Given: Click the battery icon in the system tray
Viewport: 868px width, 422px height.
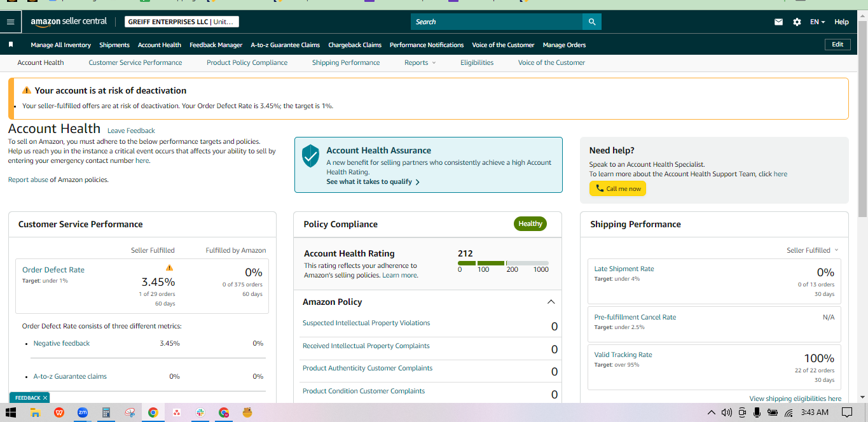Looking at the screenshot, I should pos(773,412).
